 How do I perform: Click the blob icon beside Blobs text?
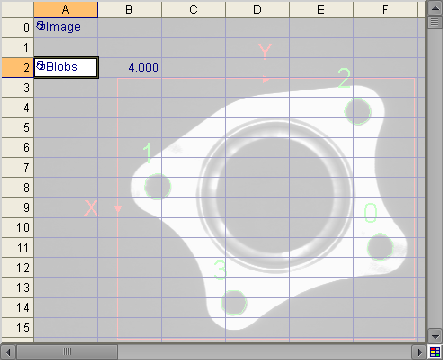point(40,66)
